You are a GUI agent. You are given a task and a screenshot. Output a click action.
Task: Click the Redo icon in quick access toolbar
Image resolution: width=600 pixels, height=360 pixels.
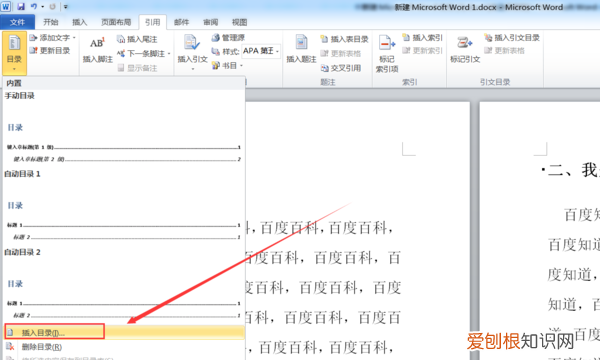53,7
